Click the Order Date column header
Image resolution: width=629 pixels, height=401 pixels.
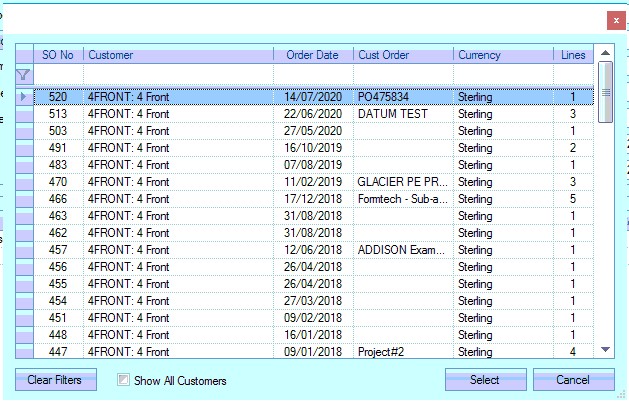pyautogui.click(x=312, y=55)
